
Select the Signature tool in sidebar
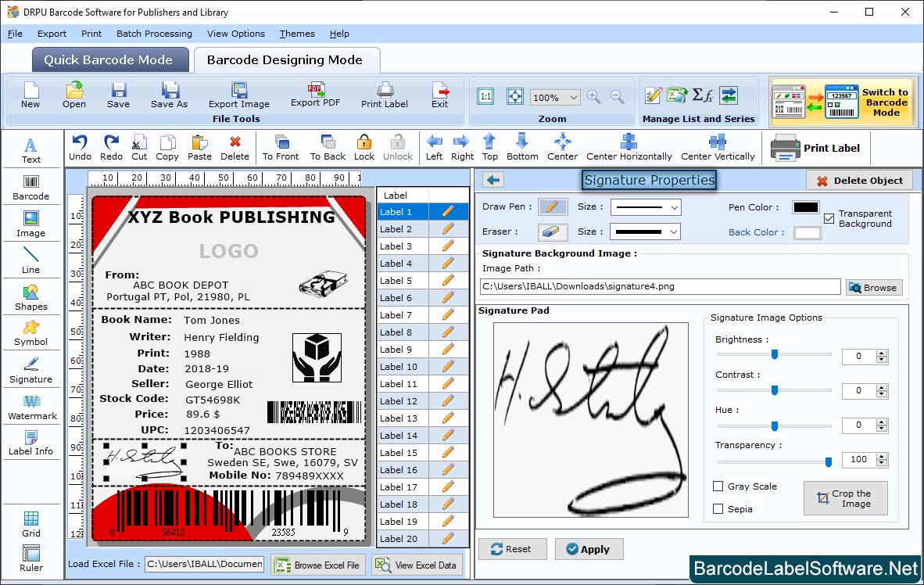tap(30, 371)
